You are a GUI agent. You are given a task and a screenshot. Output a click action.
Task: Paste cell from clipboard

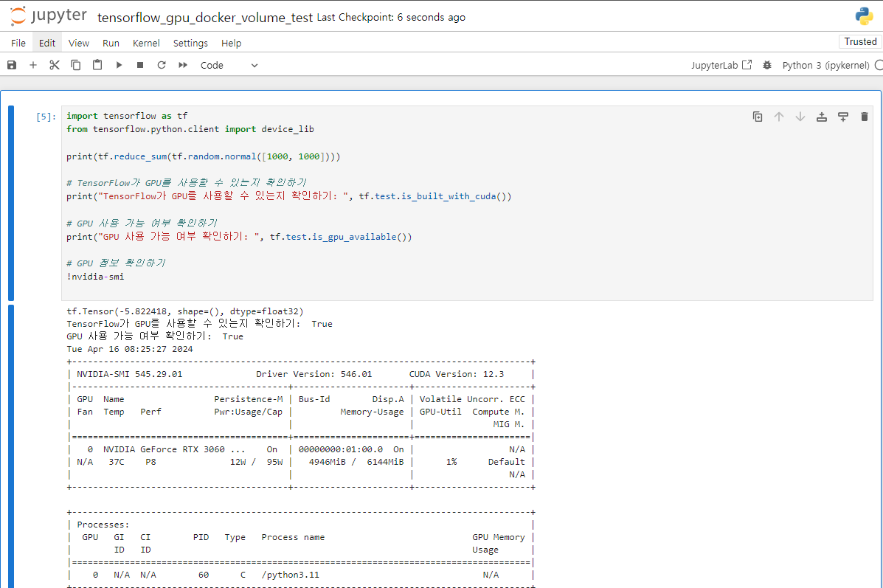click(x=97, y=66)
